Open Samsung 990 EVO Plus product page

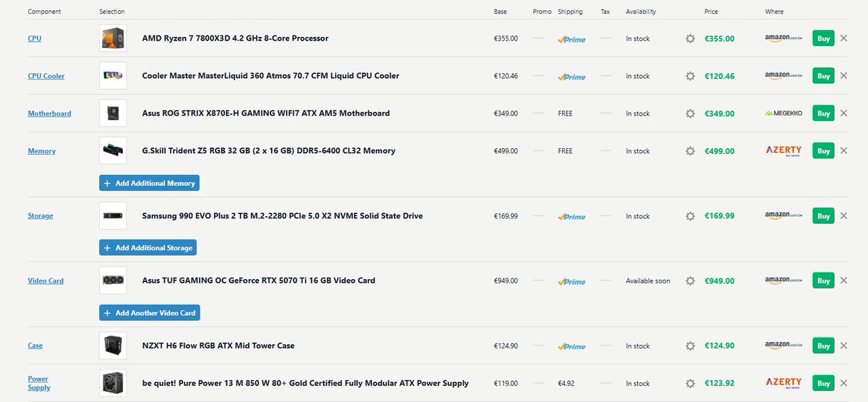[282, 216]
